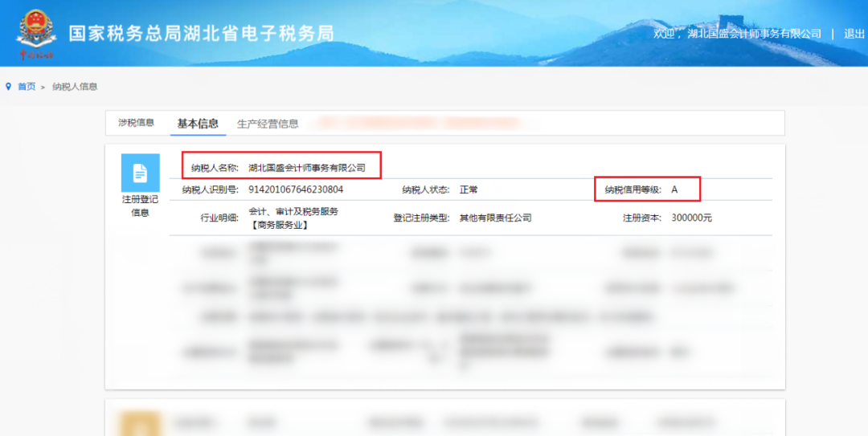
Task: Click the 注册登记信息 section label
Action: (x=140, y=206)
